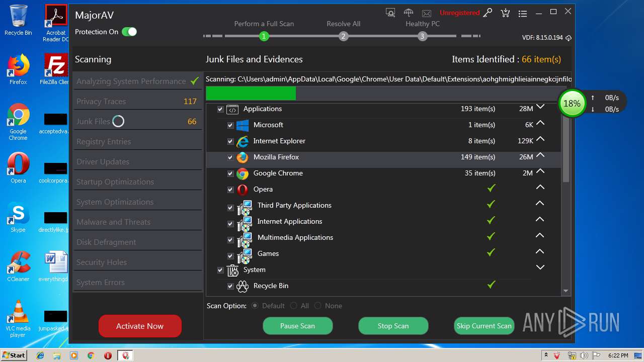Click the Microsoft Windows logo icon
Viewport: 644px width, 362px height.
tap(243, 125)
